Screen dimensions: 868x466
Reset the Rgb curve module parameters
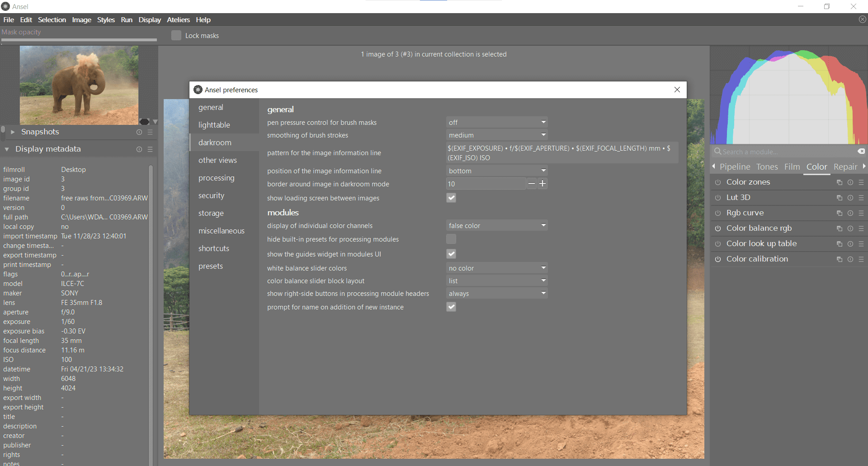click(850, 213)
